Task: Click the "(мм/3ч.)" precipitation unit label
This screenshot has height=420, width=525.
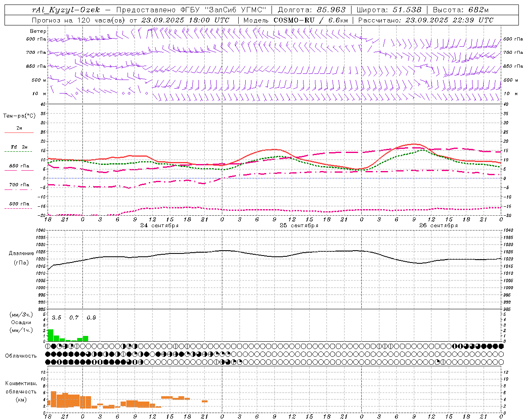Action: tap(21, 315)
